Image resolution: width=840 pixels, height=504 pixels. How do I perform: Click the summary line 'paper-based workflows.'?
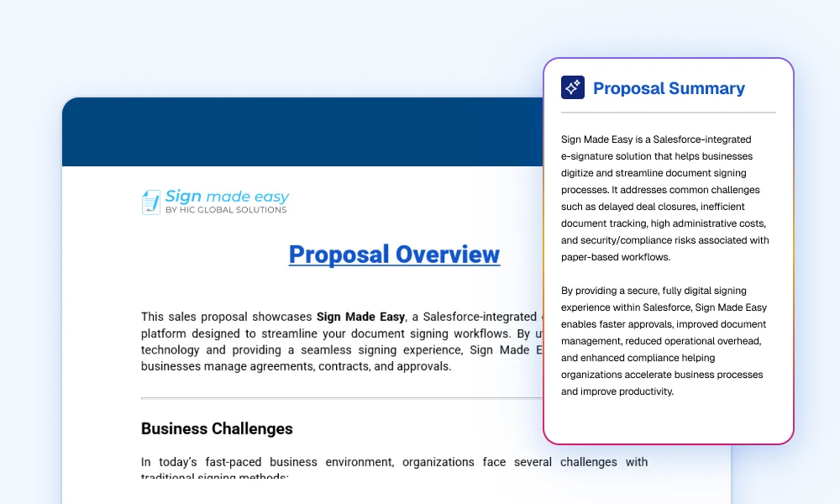pyautogui.click(x=616, y=257)
